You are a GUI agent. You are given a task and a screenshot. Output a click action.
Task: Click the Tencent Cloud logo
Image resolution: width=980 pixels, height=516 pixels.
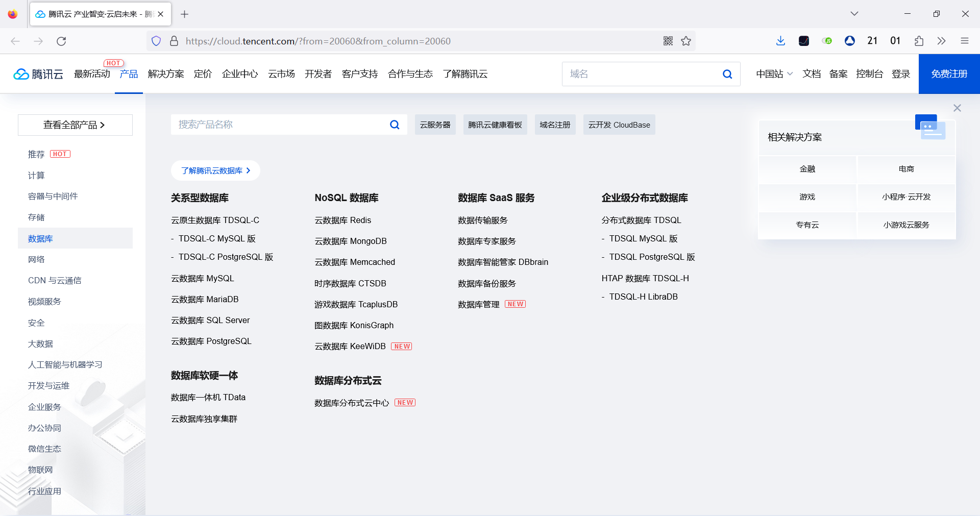tap(38, 73)
